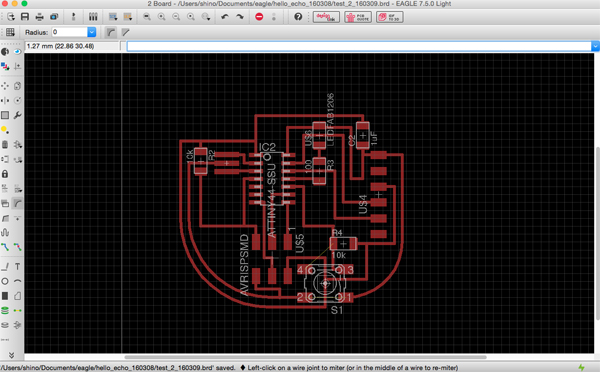Screen dimensions: 600x372
Task: Open the Radius value dropdown
Action: tap(91, 32)
